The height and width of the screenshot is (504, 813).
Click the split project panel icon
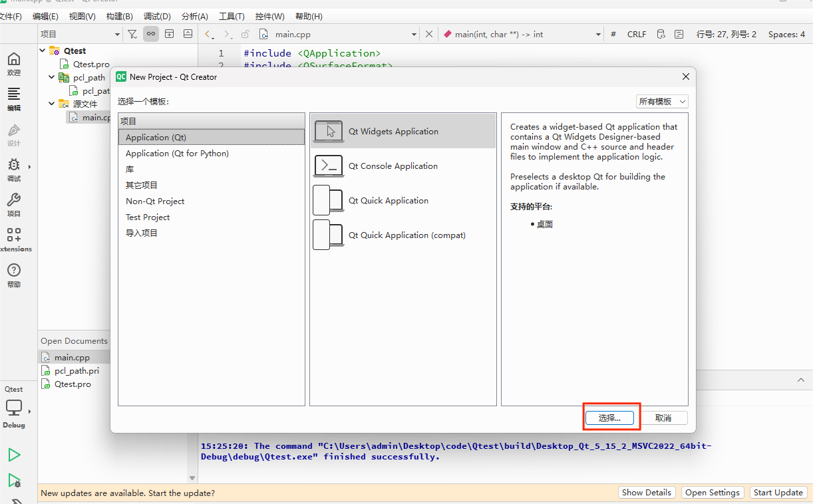click(x=170, y=34)
